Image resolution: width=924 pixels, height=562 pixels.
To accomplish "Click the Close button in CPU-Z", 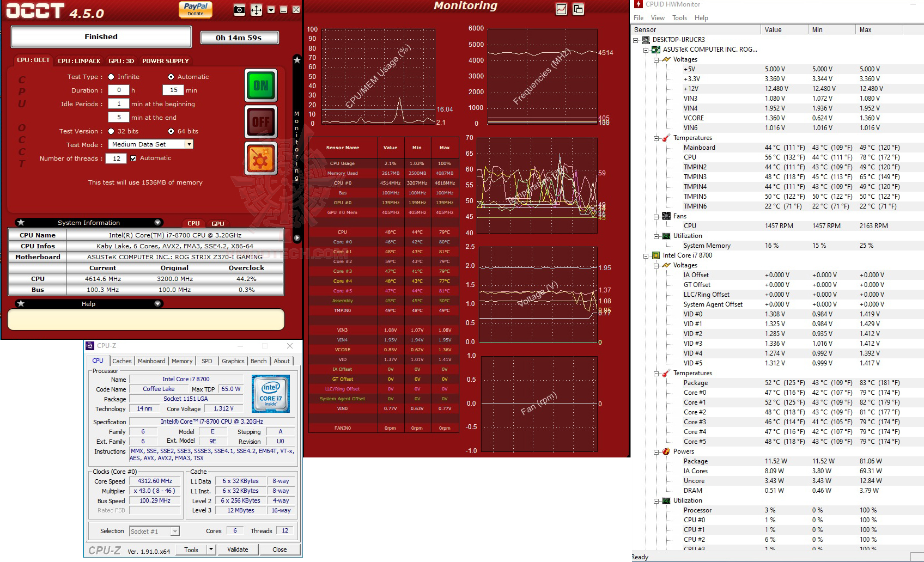I will tap(279, 549).
